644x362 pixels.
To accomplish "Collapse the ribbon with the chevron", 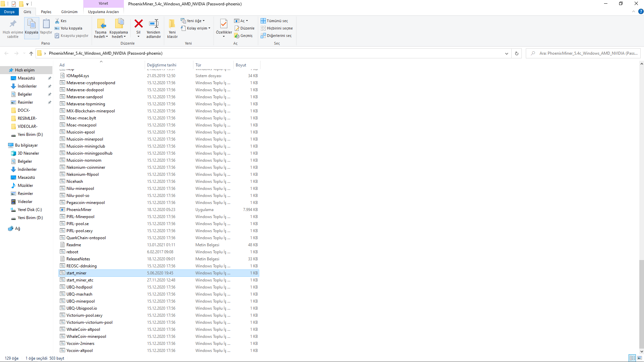I will click(634, 12).
